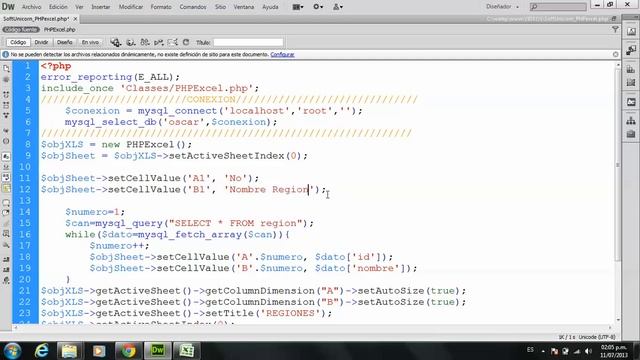Viewport: 640px width, 360px height.
Task: Open the Diseñador workspace switcher
Action: (x=502, y=7)
